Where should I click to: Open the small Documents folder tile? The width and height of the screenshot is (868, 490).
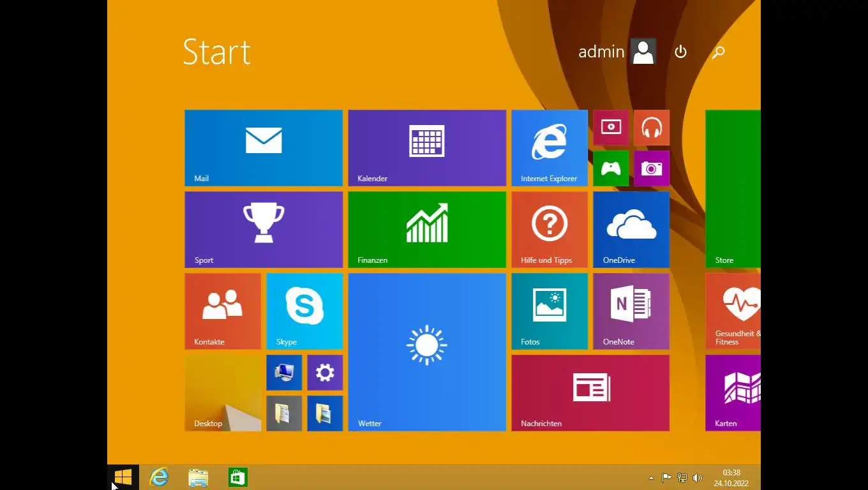(x=284, y=413)
